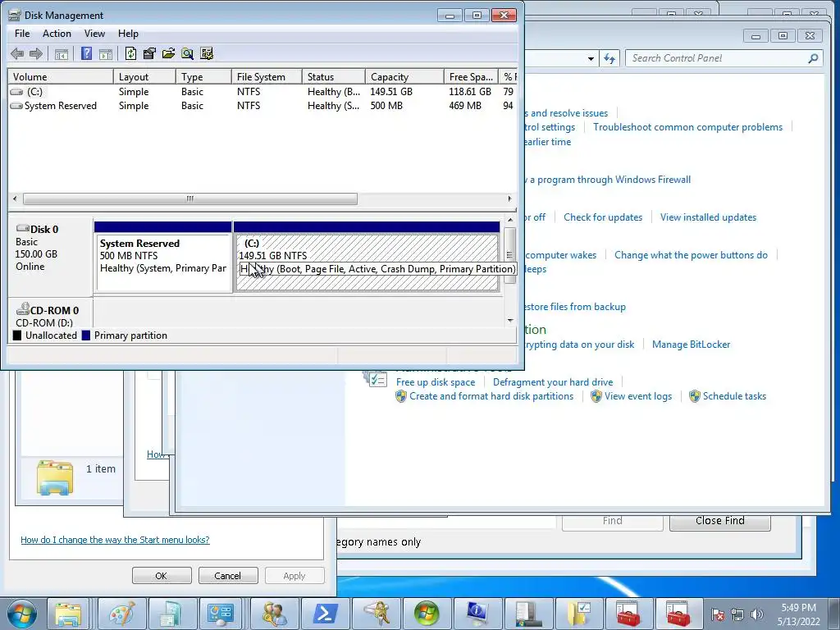This screenshot has height=630, width=840.
Task: Open the 'Manage BitLocker' link
Action: tap(691, 345)
